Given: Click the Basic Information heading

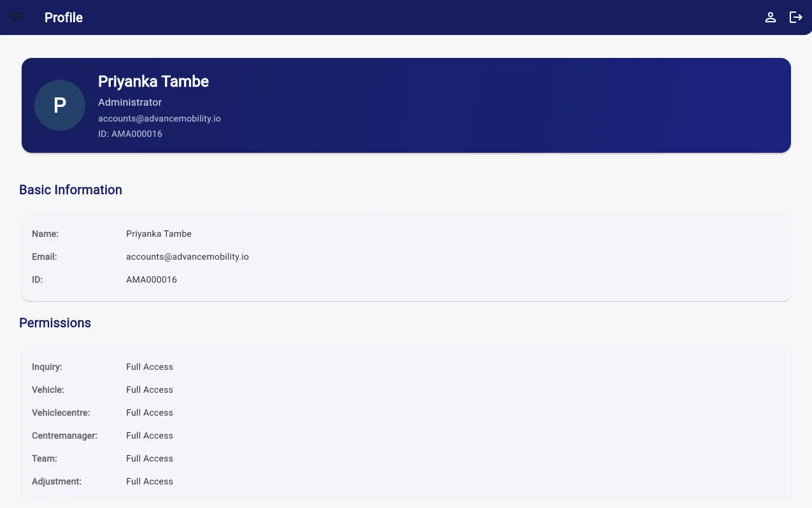Looking at the screenshot, I should click(71, 190).
